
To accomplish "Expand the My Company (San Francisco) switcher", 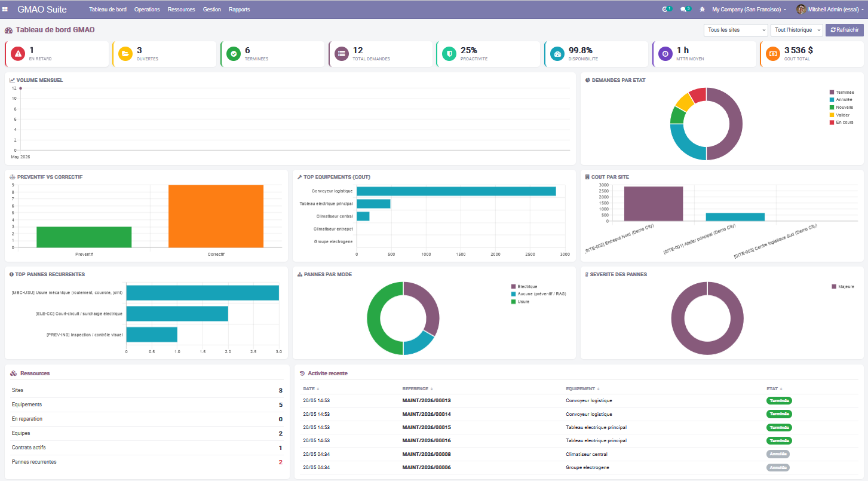I will tap(749, 10).
